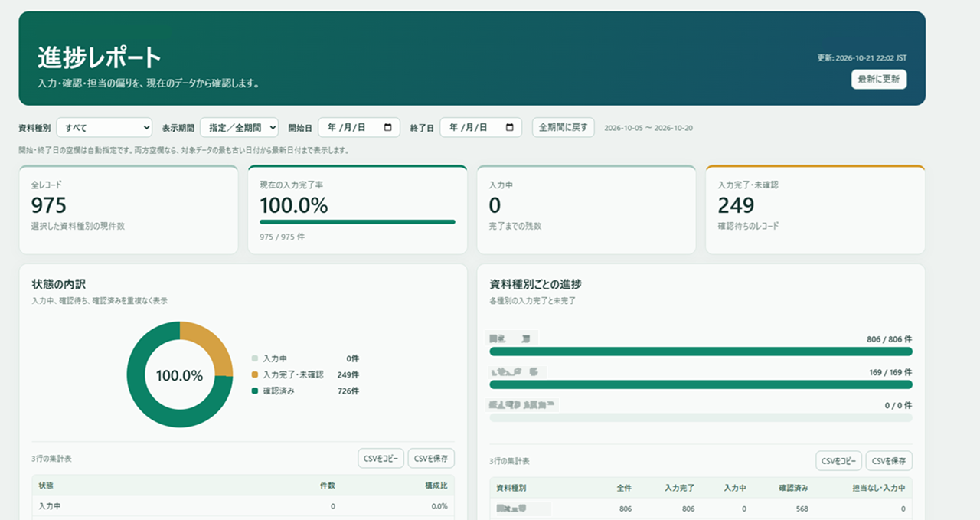980x520 pixels.
Task: Click the orange segment of the donut chart
Action: [x=211, y=345]
